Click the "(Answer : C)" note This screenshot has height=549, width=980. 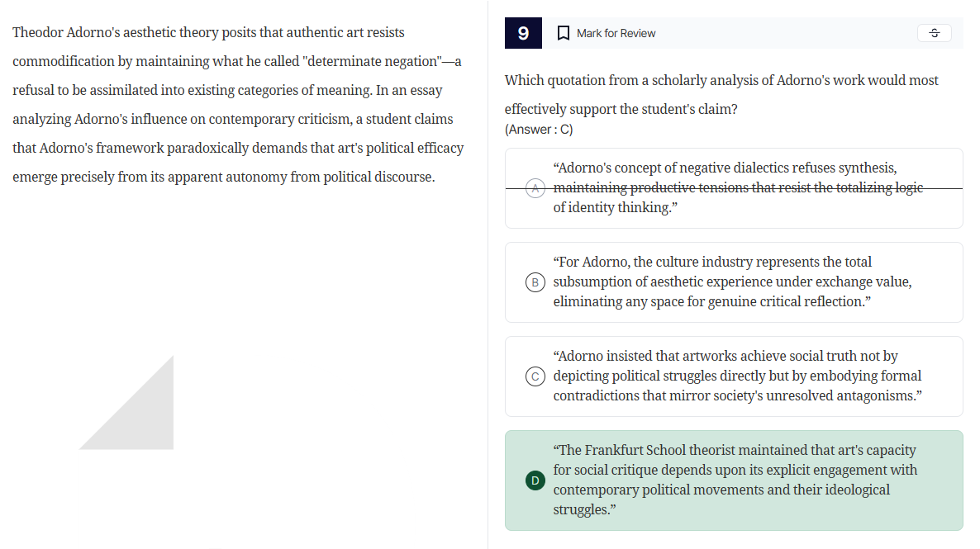tap(539, 130)
